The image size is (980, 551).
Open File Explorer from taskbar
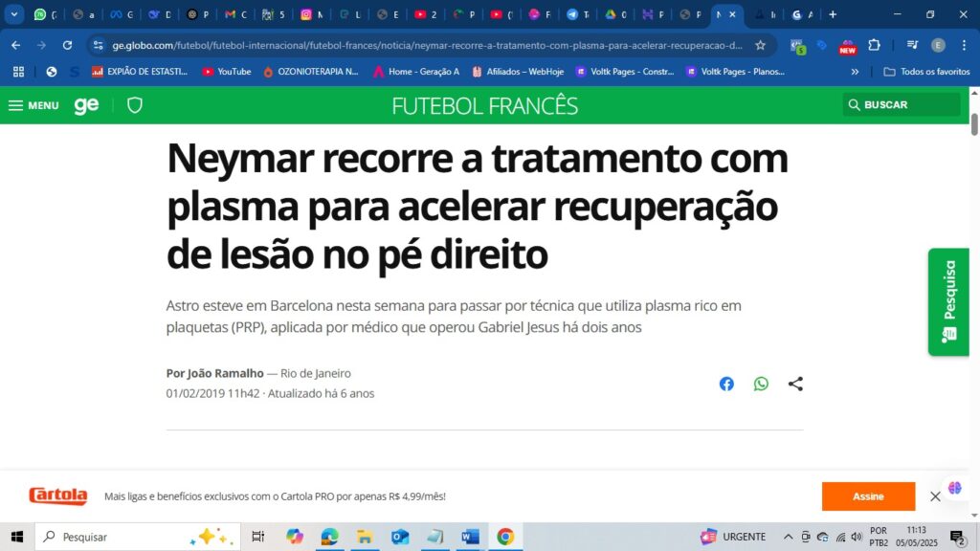coord(365,537)
